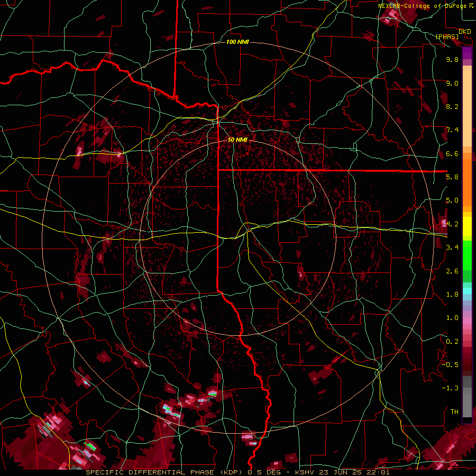Image resolution: width=476 pixels, height=476 pixels.
Task: Select the 2.6 scale value
Action: (x=452, y=271)
